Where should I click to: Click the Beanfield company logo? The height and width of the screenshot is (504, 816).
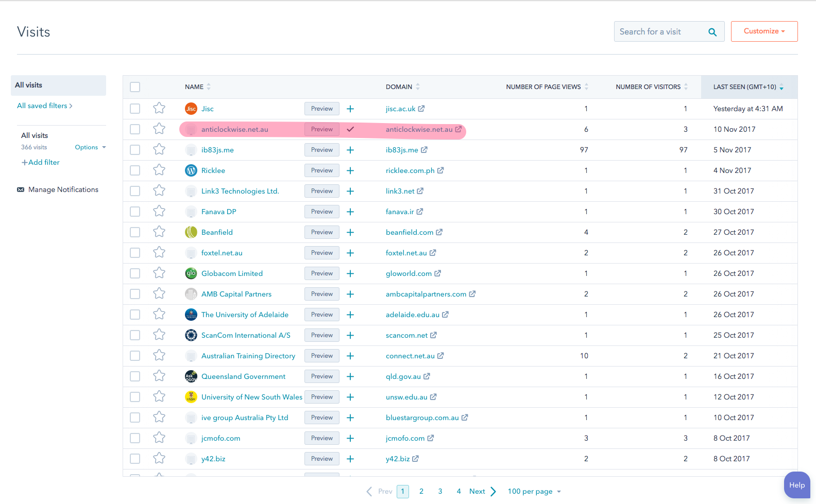point(191,232)
